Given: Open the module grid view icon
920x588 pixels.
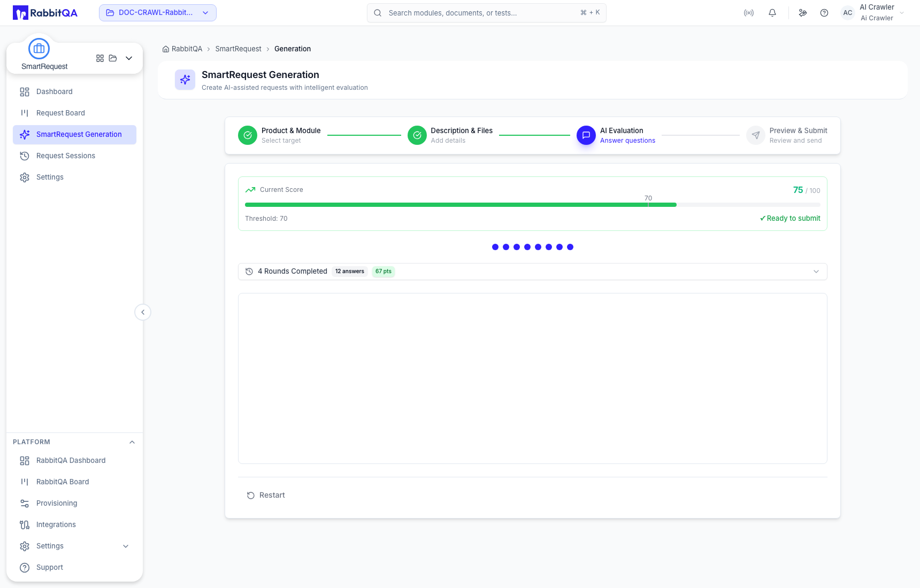Looking at the screenshot, I should [x=100, y=58].
